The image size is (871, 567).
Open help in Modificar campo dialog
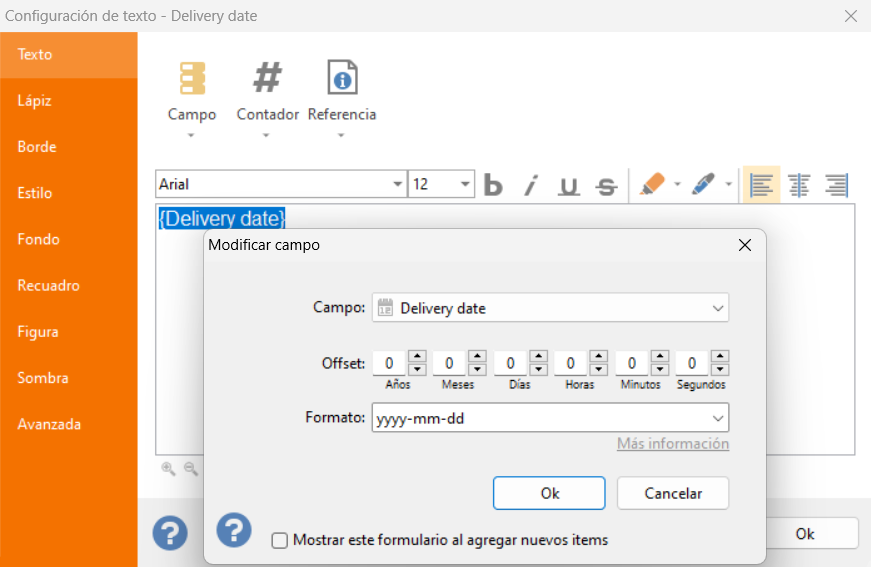point(234,530)
